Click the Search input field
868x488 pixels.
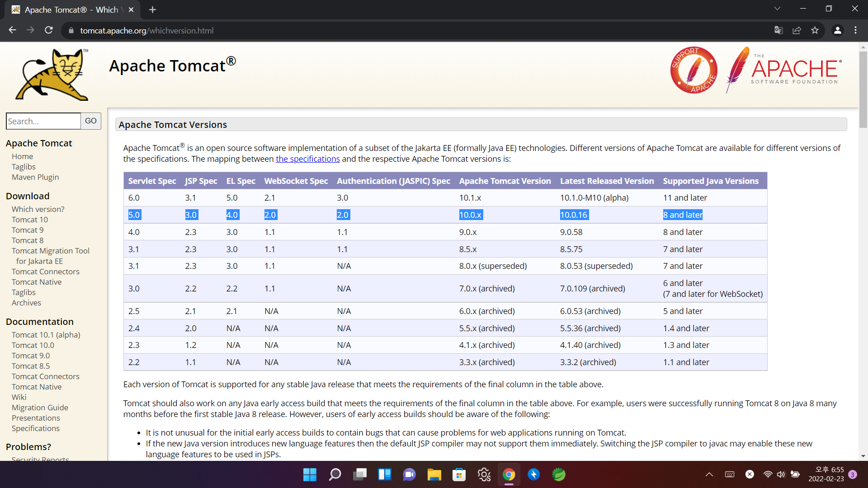tap(43, 121)
